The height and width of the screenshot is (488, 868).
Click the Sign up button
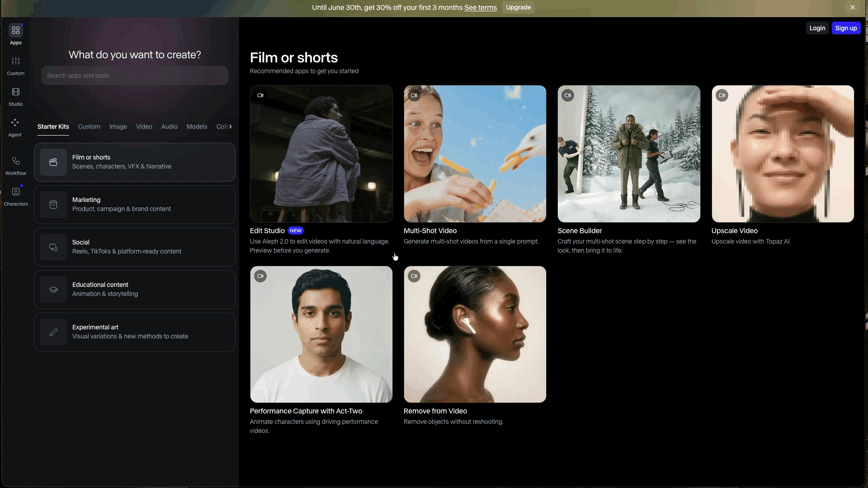tap(846, 28)
